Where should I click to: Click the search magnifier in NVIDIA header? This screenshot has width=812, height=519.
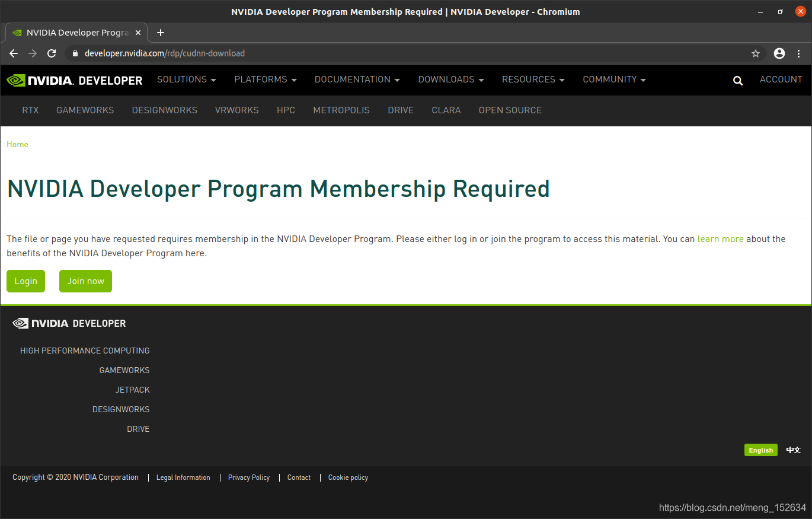[x=738, y=80]
